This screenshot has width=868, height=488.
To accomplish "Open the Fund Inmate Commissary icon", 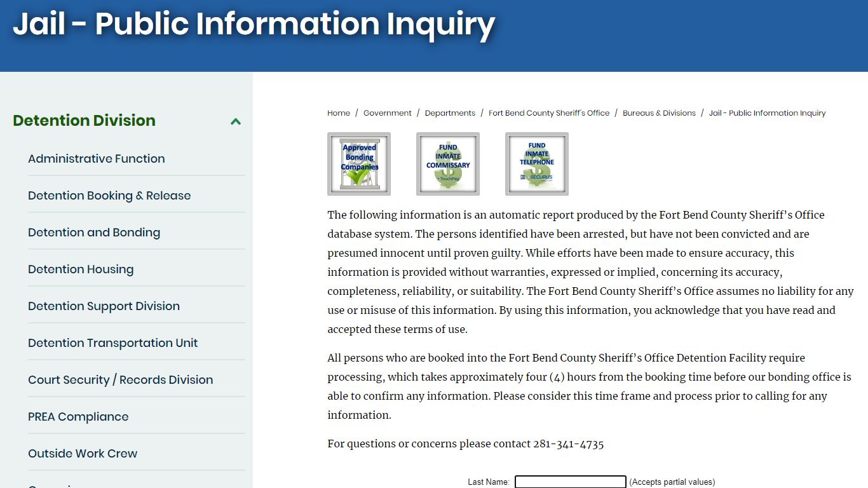I will pyautogui.click(x=448, y=164).
